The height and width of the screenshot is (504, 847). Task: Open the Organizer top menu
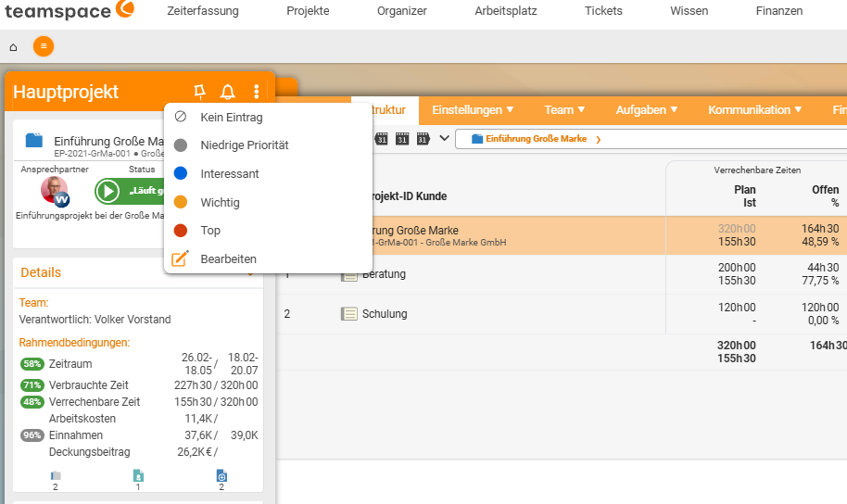pos(402,11)
